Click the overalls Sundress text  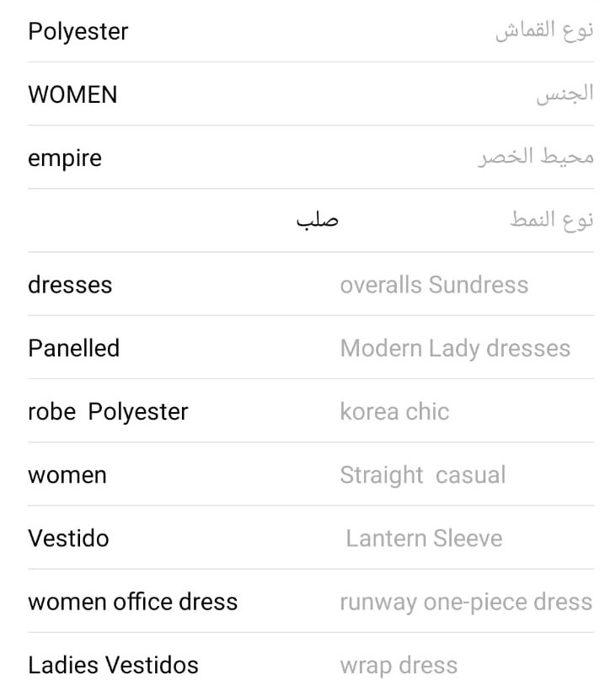(x=434, y=285)
